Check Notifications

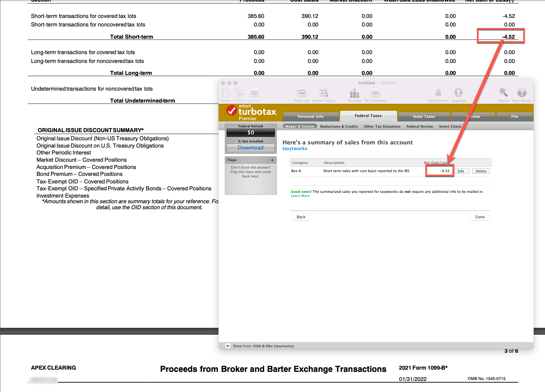[438, 94]
